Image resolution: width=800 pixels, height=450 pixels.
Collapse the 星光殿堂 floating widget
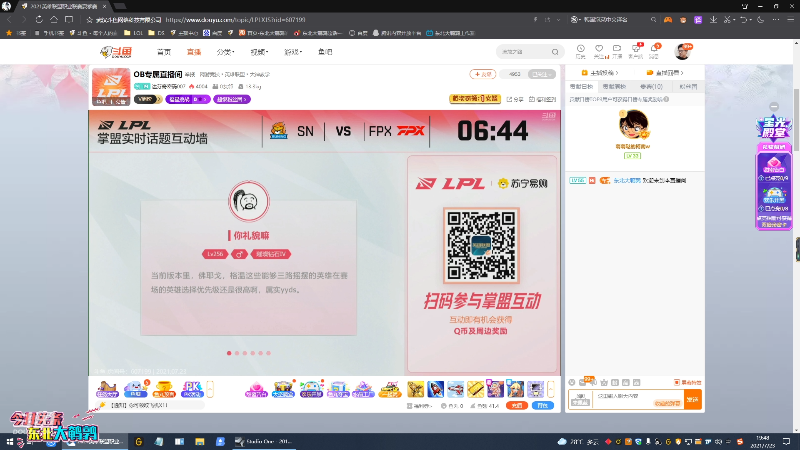pos(774,107)
